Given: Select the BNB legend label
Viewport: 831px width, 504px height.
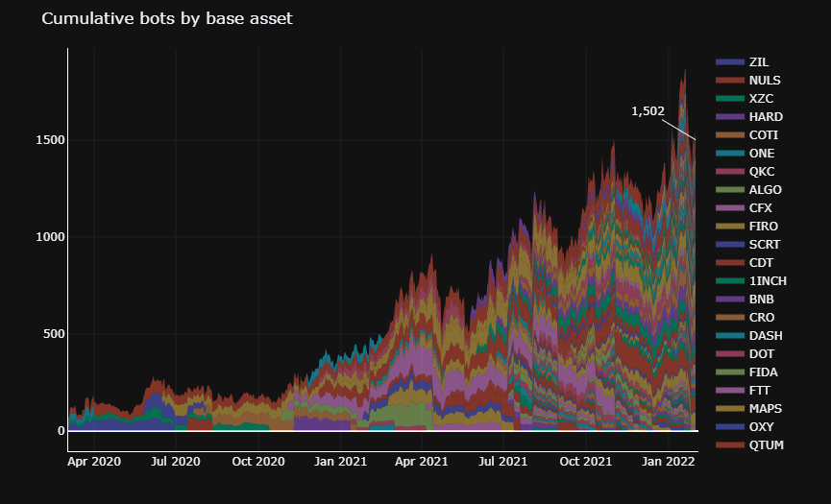Looking at the screenshot, I should coord(762,300).
